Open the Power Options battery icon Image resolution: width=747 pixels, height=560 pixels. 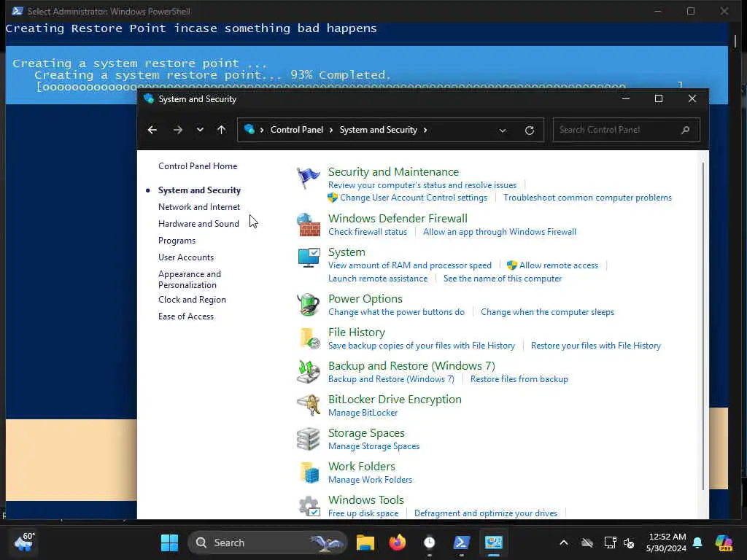[x=309, y=305]
